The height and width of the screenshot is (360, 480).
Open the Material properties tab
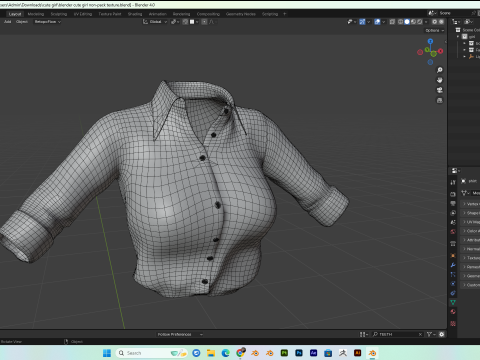(x=453, y=312)
